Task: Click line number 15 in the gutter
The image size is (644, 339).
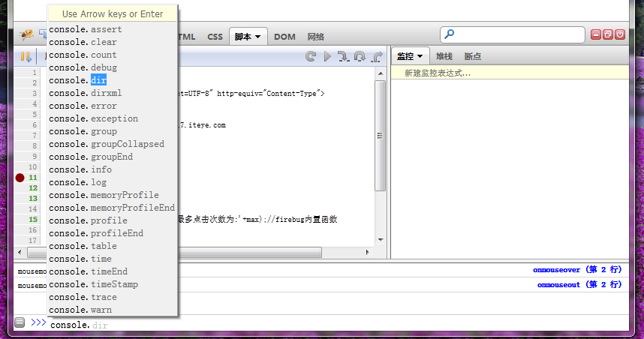Action: click(x=33, y=220)
